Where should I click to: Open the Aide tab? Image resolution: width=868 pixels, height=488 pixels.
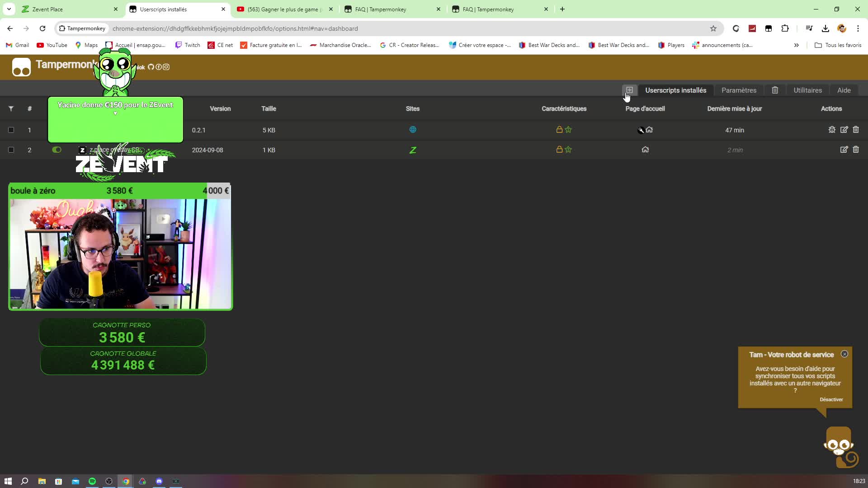[x=844, y=90]
